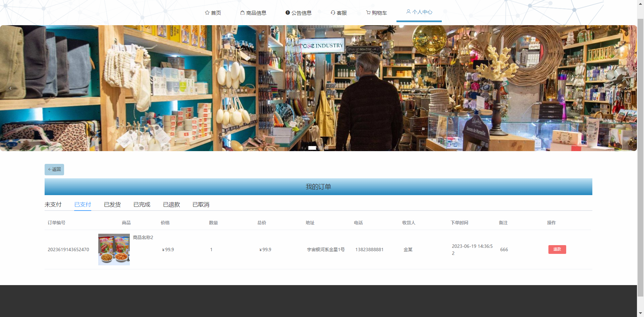Click the exclamation icon beside 公告信息
Image resolution: width=644 pixels, height=317 pixels.
click(287, 13)
